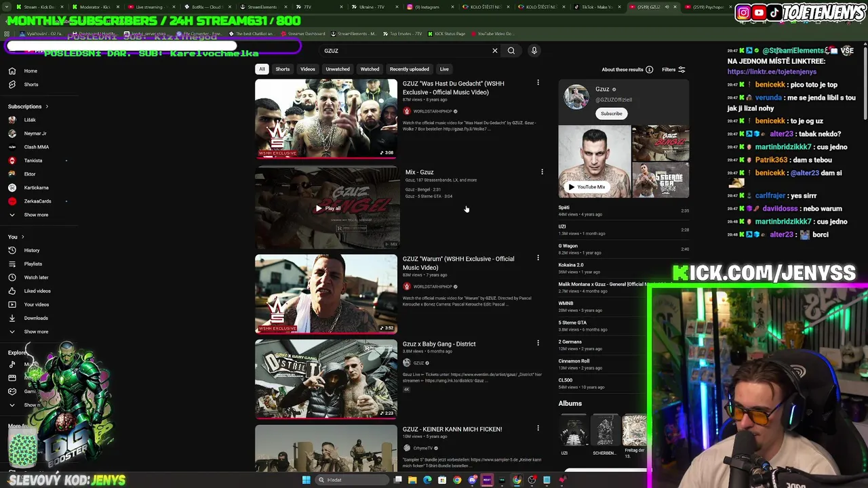Click the About these results info icon
The image size is (868, 488).
point(649,69)
